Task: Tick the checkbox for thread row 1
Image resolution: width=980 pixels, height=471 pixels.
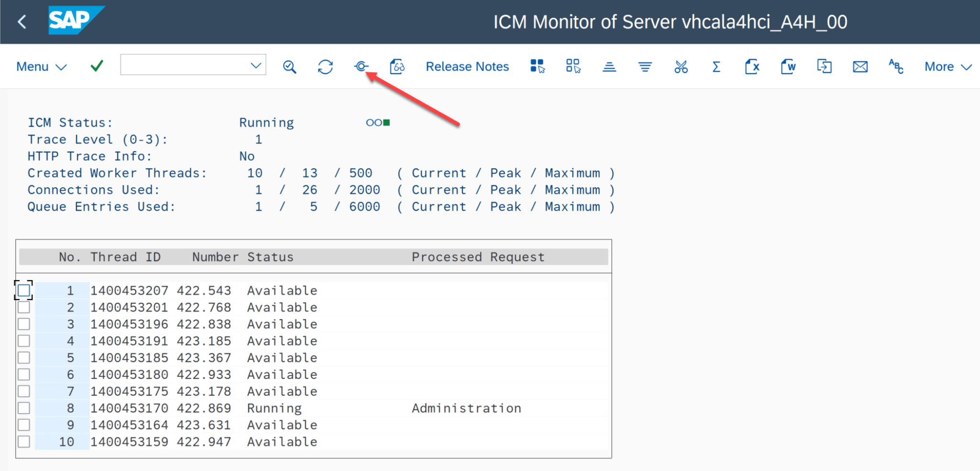Action: click(x=23, y=290)
